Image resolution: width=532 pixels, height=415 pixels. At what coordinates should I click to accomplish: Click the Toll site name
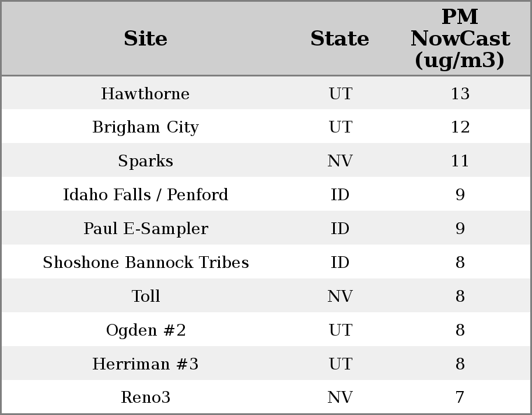[145, 297]
